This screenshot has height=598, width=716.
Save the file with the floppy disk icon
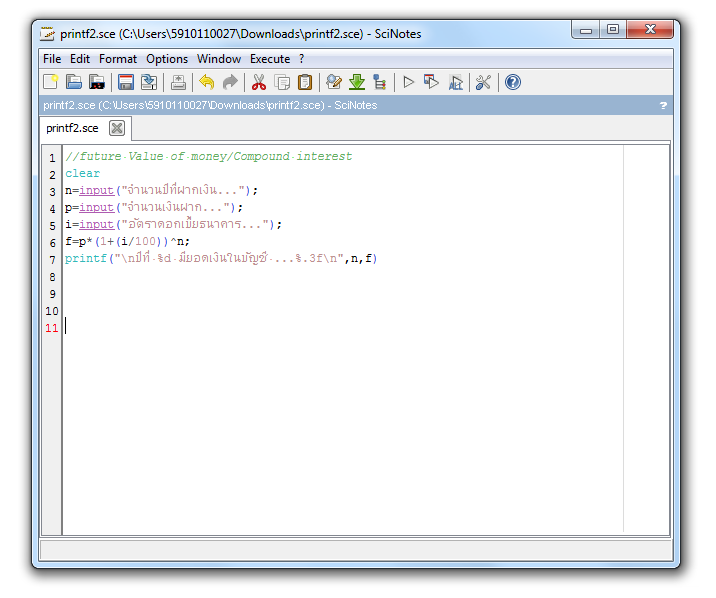click(x=126, y=82)
